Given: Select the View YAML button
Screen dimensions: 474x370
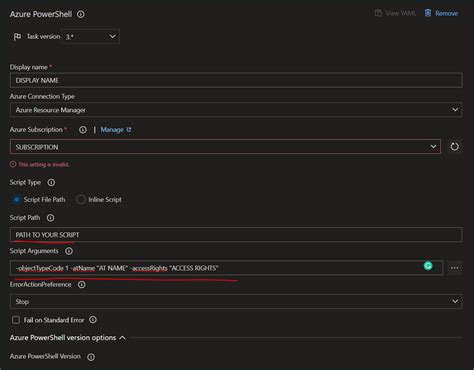Looking at the screenshot, I should tap(395, 13).
